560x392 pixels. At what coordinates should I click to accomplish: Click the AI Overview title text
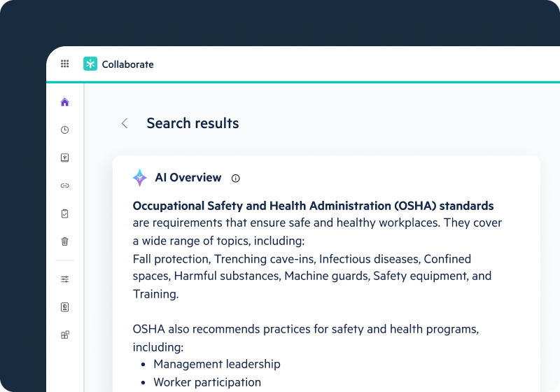pyautogui.click(x=188, y=178)
